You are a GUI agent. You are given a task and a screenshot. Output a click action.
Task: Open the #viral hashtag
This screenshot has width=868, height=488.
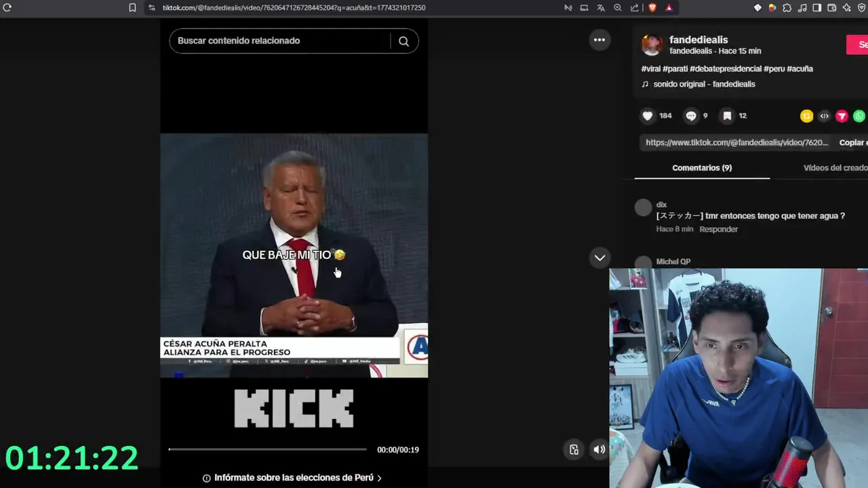pos(651,68)
